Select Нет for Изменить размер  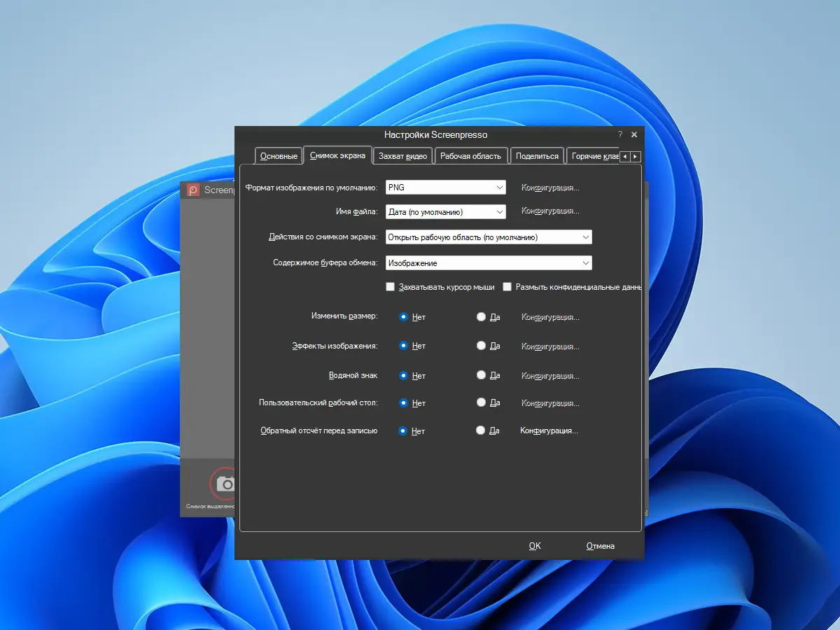[x=403, y=316]
